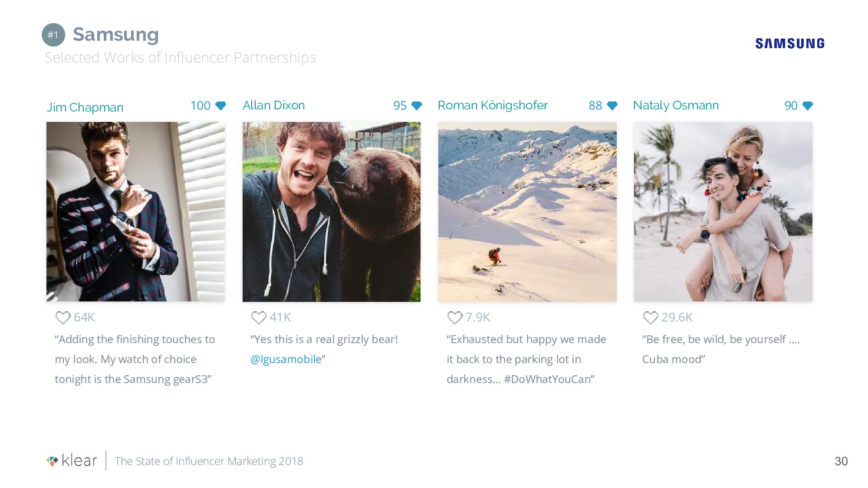Click the Samsung logo at top right
Image resolution: width=868 pixels, height=488 pixels.
tap(789, 43)
